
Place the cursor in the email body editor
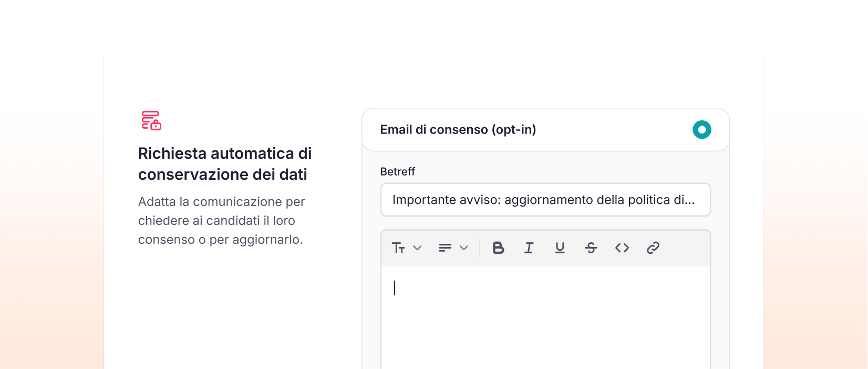(x=545, y=315)
